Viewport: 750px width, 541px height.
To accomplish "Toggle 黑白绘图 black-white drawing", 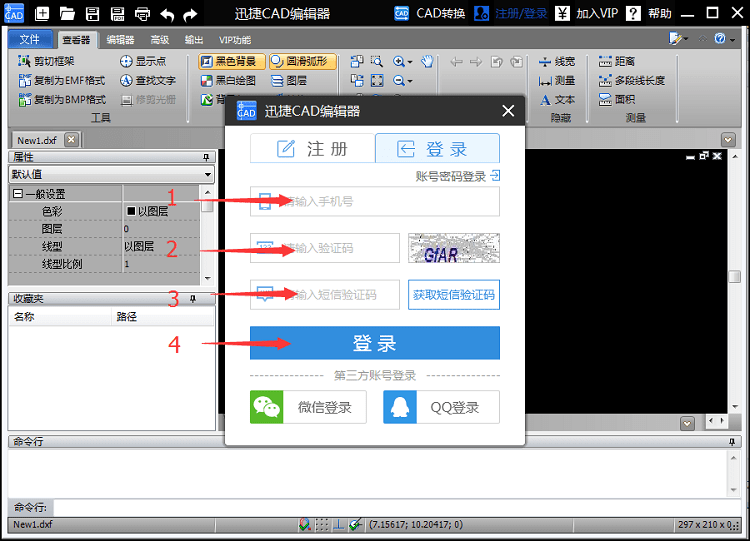I will [x=228, y=81].
